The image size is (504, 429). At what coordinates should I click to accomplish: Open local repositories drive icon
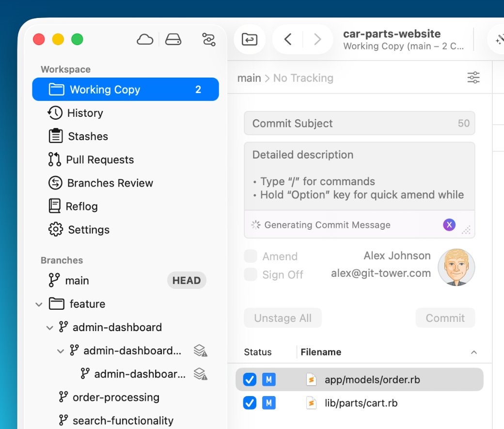pos(173,40)
